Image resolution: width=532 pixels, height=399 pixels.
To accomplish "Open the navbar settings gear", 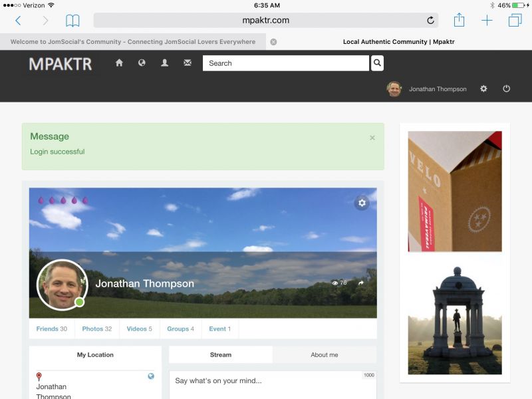I will pyautogui.click(x=483, y=88).
